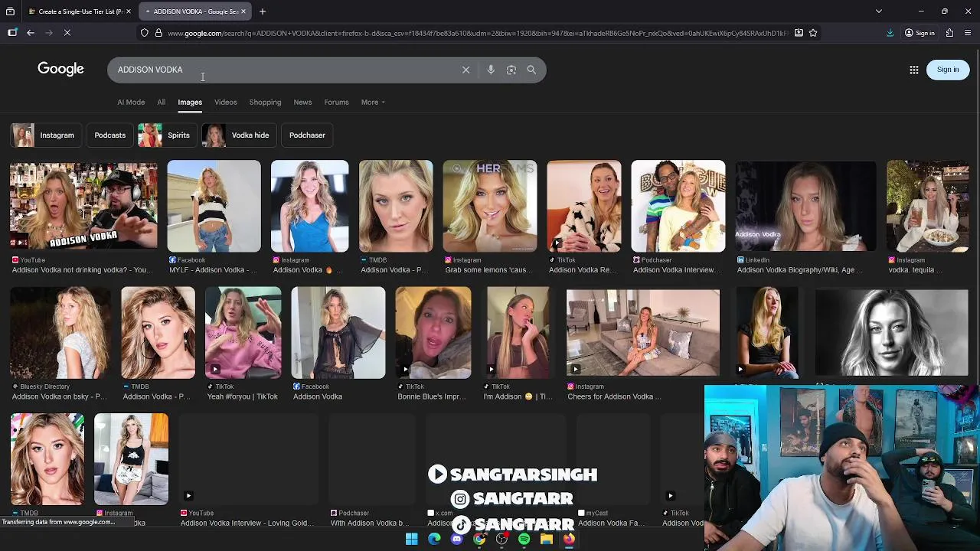Open search by image camera icon
980x551 pixels.
pyautogui.click(x=511, y=70)
